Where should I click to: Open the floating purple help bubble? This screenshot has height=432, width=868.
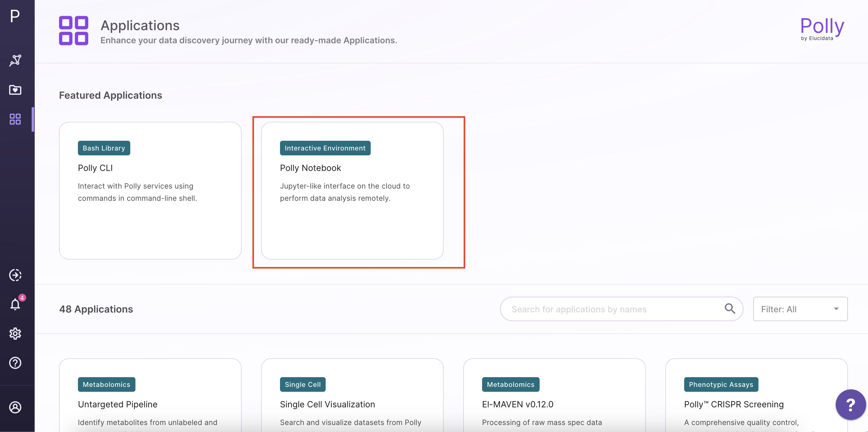click(x=850, y=405)
